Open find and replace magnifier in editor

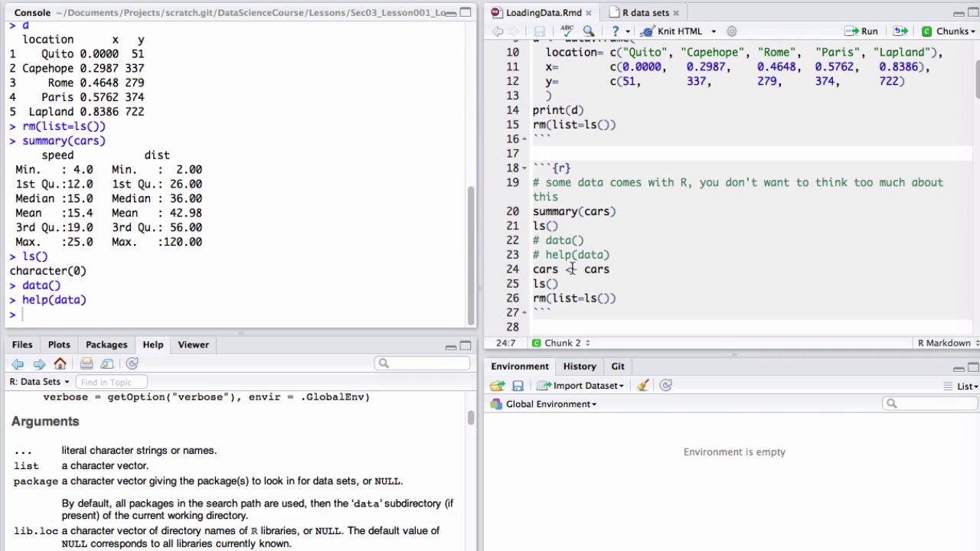588,31
